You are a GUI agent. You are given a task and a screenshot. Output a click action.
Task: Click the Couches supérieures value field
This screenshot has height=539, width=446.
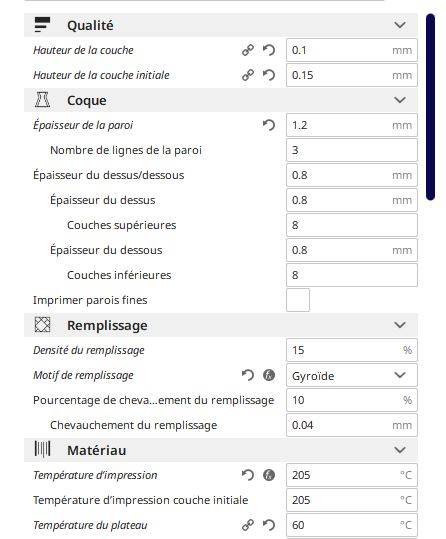pyautogui.click(x=352, y=225)
